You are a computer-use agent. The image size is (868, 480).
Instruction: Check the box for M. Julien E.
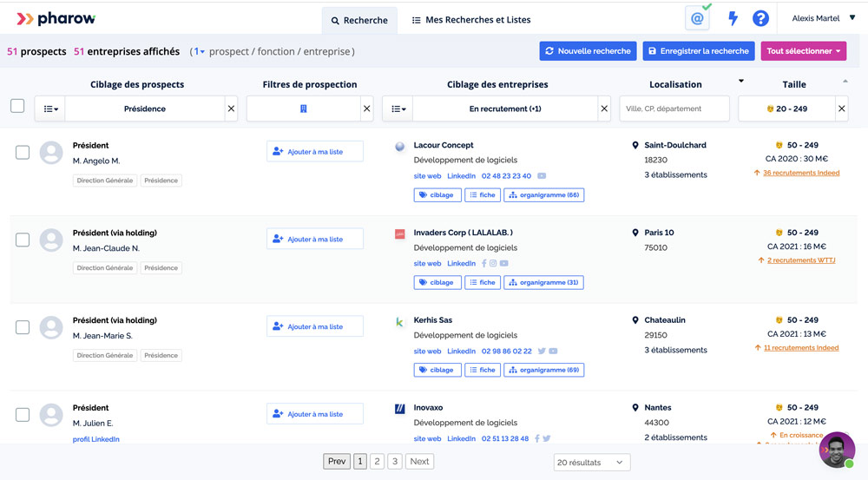point(23,415)
